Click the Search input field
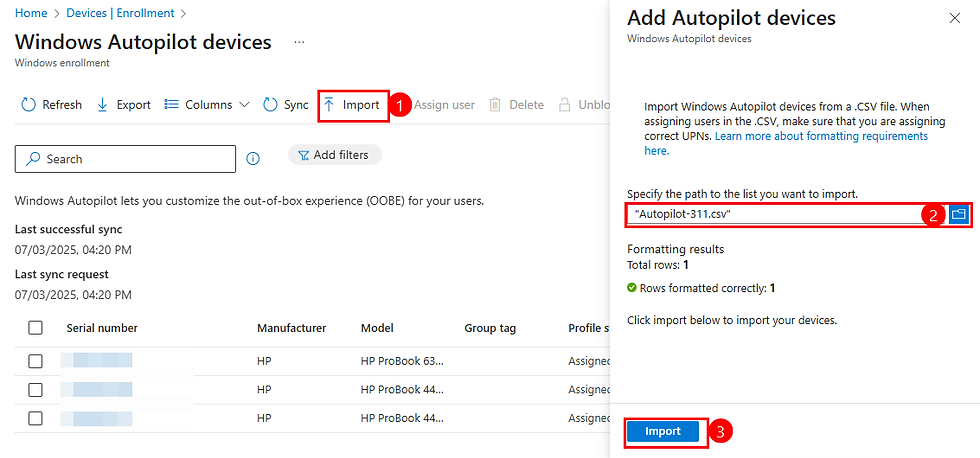Image resolution: width=980 pixels, height=458 pixels. pos(126,159)
